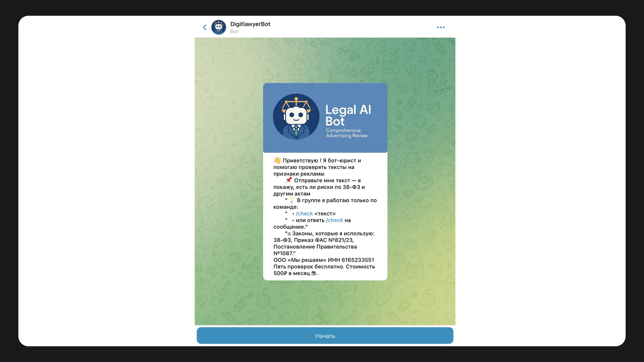The width and height of the screenshot is (644, 362).
Task: Click the /check <текст> command link
Action: pyautogui.click(x=304, y=213)
